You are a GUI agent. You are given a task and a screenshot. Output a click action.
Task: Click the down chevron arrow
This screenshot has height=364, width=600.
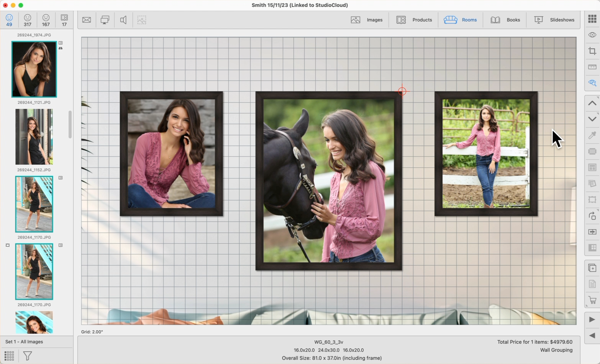pos(592,119)
